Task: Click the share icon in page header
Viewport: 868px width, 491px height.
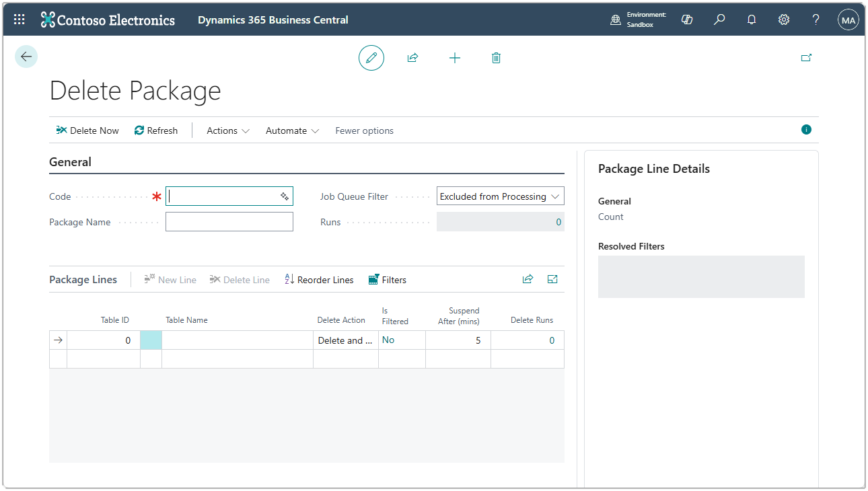Action: pos(412,58)
